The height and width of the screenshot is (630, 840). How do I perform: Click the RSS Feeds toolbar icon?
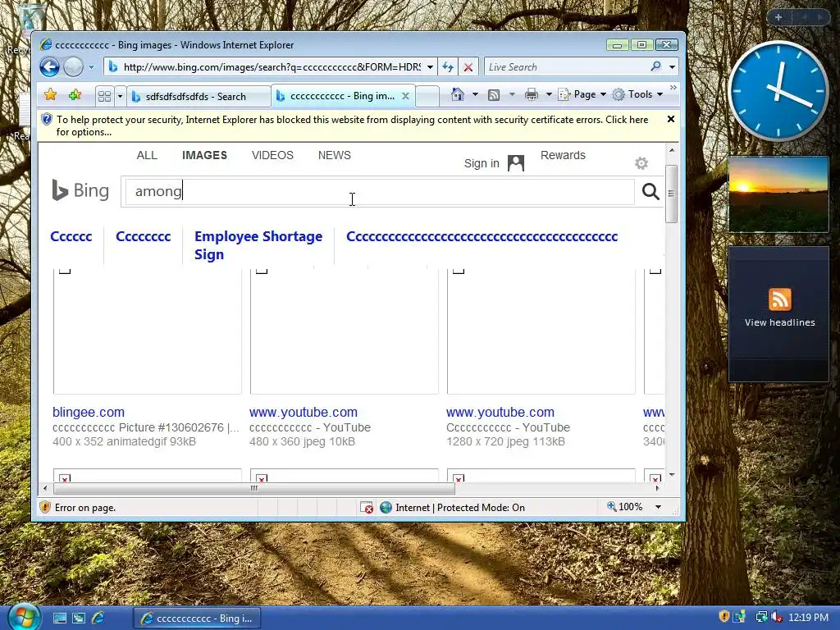pyautogui.click(x=494, y=95)
